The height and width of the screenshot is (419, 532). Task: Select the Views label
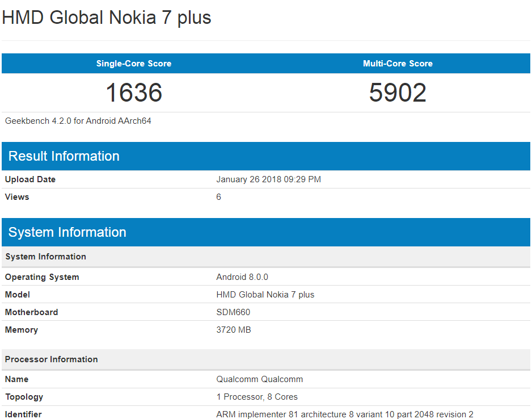tap(17, 197)
